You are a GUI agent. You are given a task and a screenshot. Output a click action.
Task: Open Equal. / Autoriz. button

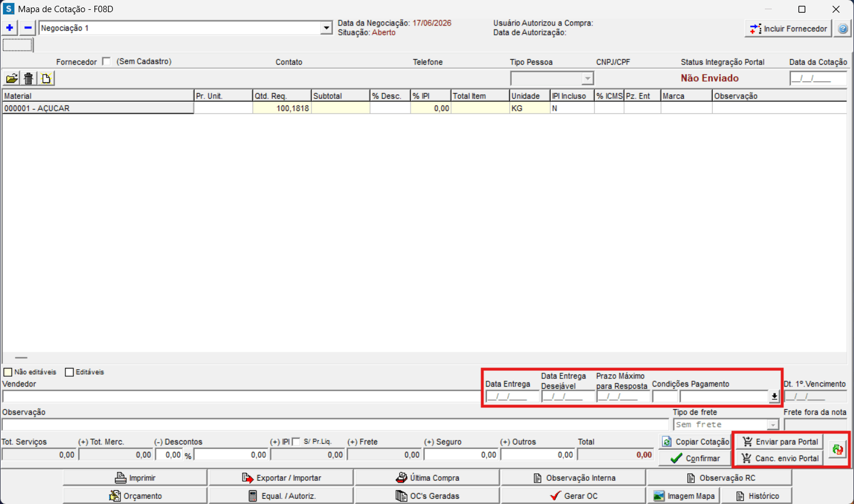[x=281, y=496]
